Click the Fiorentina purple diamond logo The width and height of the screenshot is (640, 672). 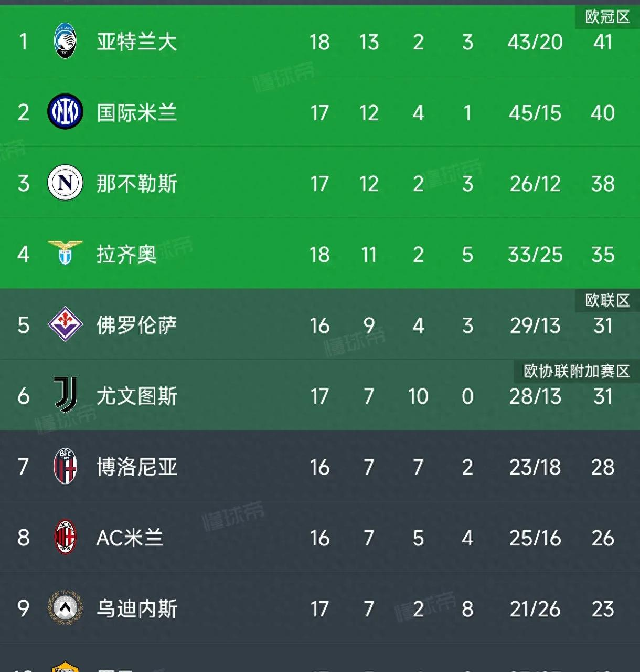[65, 324]
